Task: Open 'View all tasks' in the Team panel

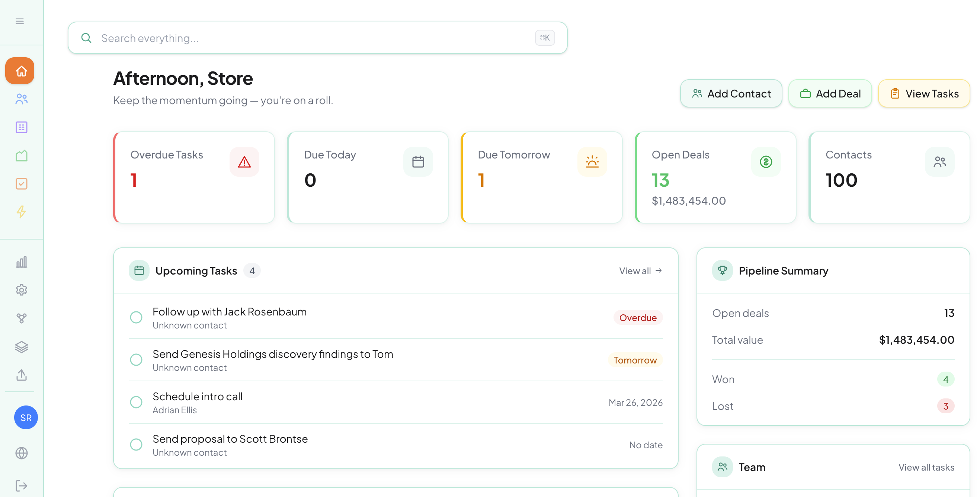Action: [926, 467]
